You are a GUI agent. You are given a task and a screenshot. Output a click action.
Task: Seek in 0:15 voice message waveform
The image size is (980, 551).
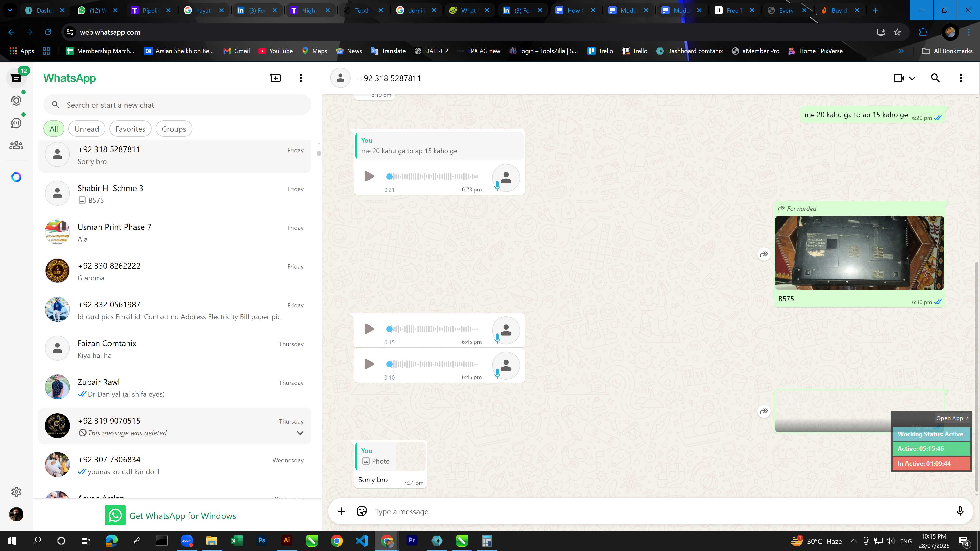[x=433, y=329]
